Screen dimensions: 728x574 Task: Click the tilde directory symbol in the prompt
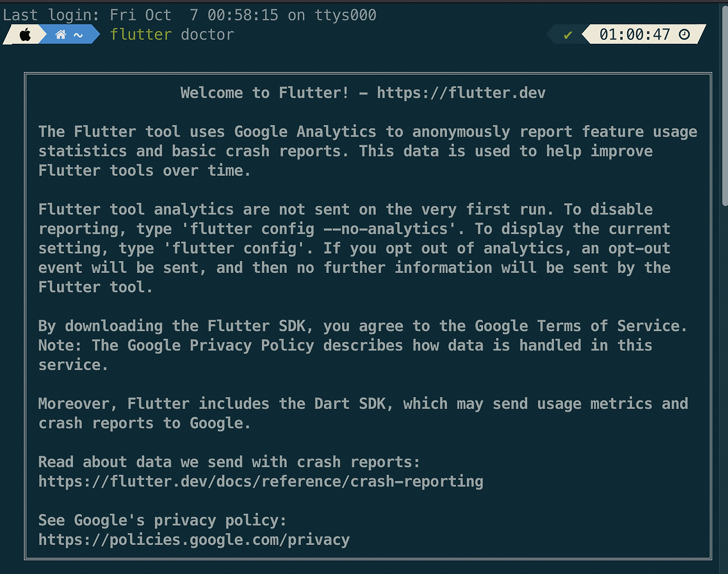point(78,35)
